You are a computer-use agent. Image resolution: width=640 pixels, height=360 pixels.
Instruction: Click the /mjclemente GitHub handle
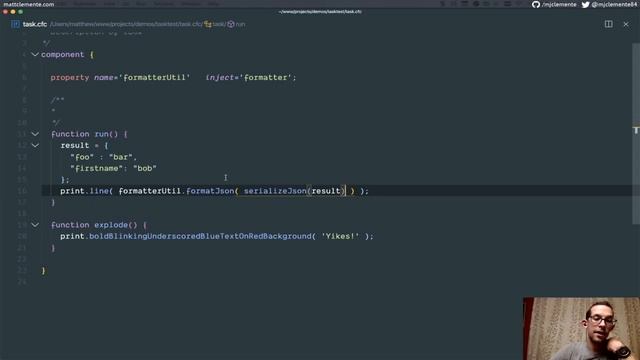(559, 4)
